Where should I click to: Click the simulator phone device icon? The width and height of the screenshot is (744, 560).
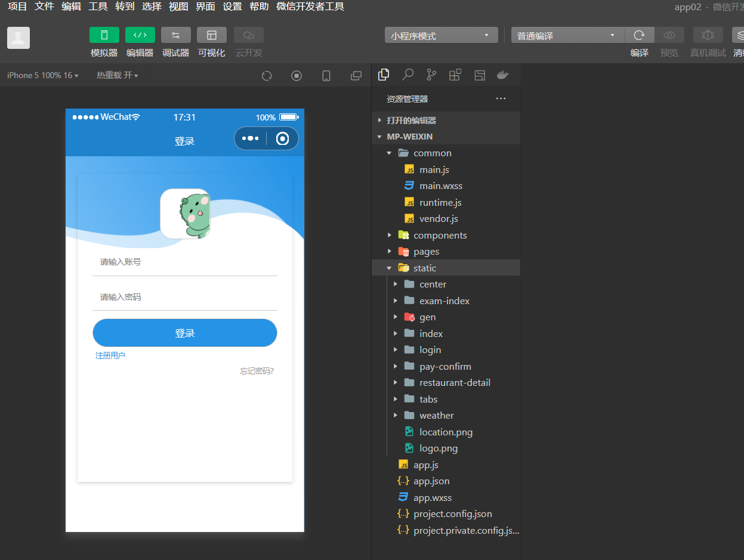tap(326, 75)
